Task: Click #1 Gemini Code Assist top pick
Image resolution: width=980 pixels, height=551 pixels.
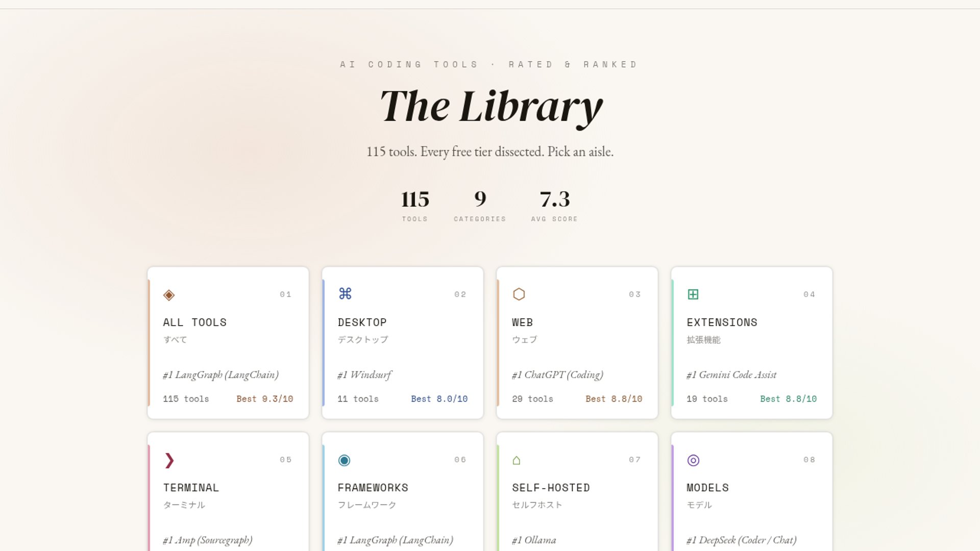Action: point(731,375)
